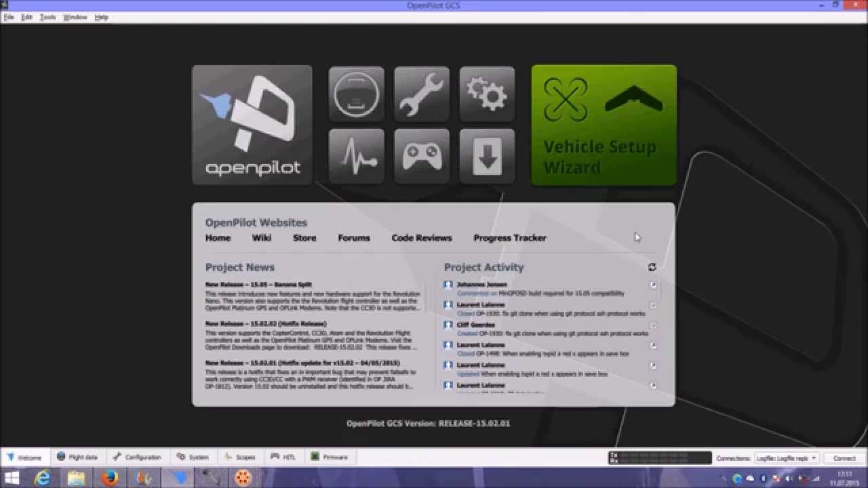
Task: Open the Scopes pulse-wave tile
Action: (357, 157)
